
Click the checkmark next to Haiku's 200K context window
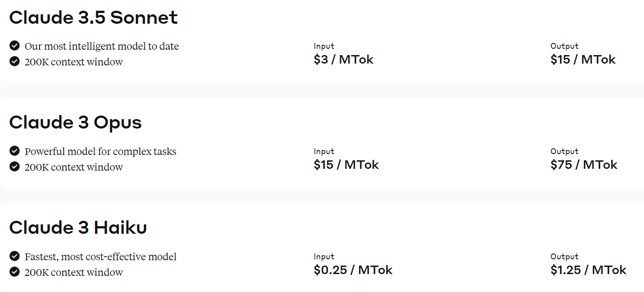(x=14, y=272)
